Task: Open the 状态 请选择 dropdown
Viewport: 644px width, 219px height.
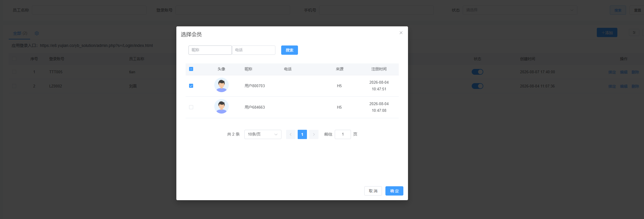Action: point(520,10)
